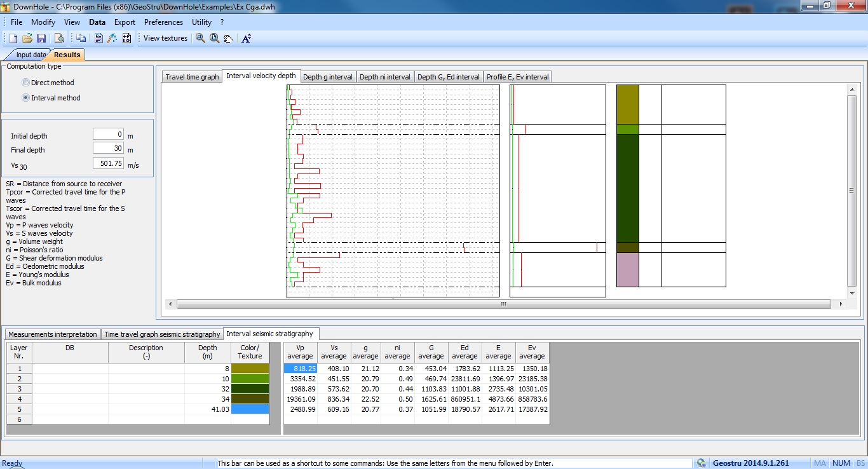Open the Utility menu
Viewport: 868px width, 469px height.
pos(201,22)
